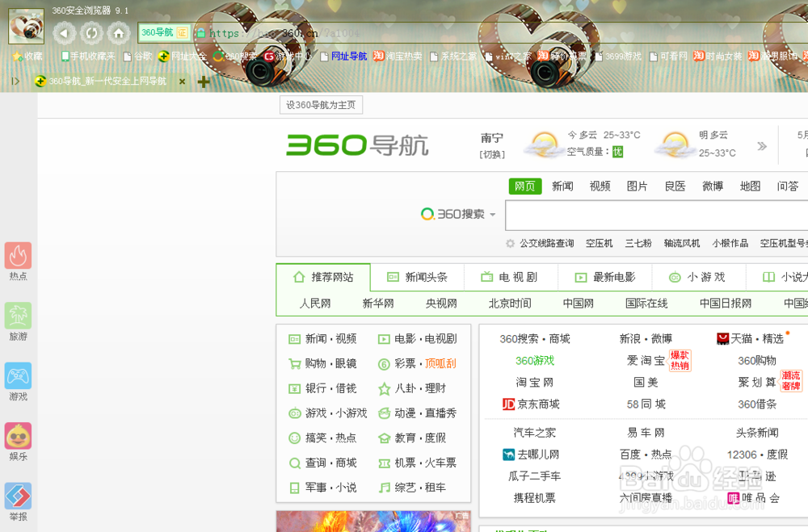Select the 图片 search tab

(637, 186)
